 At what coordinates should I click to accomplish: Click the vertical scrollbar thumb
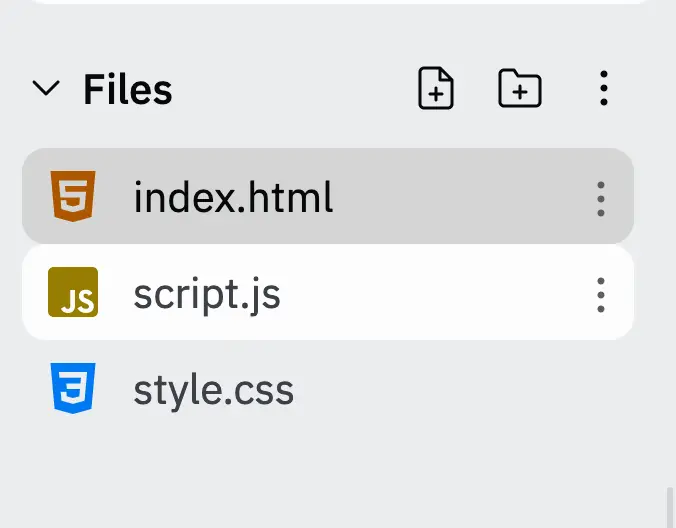click(x=670, y=508)
